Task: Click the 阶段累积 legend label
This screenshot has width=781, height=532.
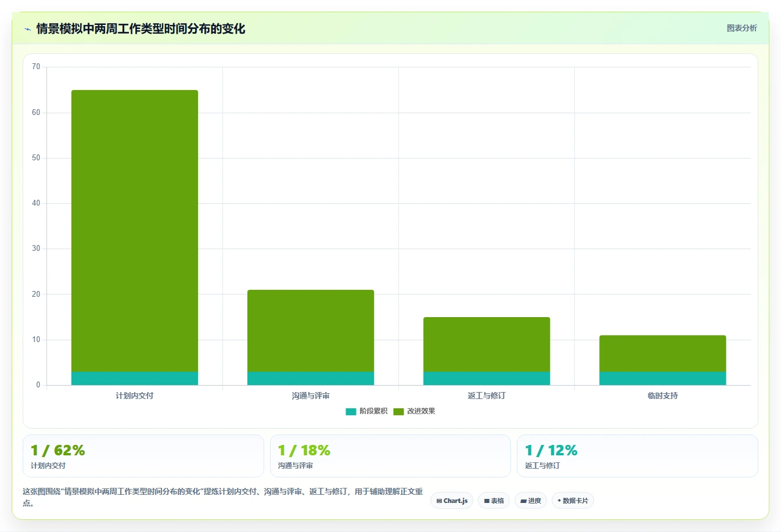Action: 373,411
